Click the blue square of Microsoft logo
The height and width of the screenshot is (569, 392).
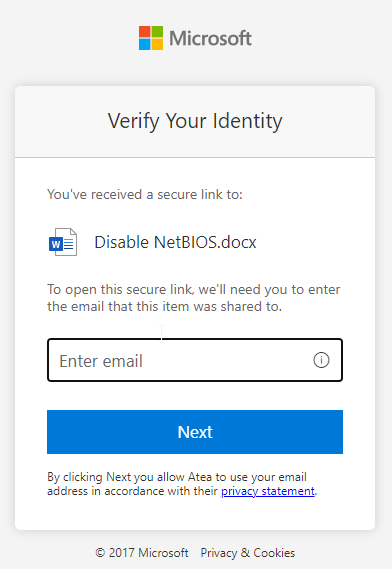(x=144, y=44)
